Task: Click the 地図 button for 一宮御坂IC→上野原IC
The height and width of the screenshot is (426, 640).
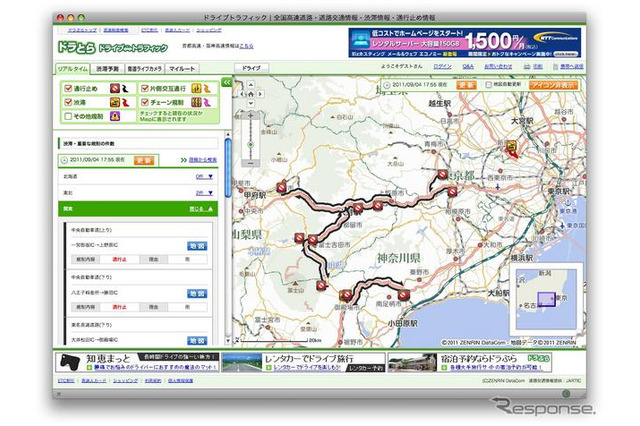Action: [196, 245]
